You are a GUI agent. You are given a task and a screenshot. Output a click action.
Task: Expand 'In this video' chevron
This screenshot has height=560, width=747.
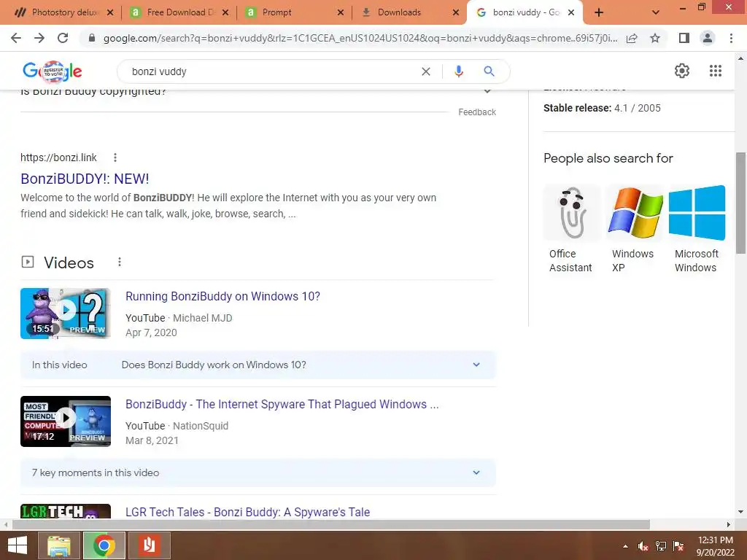pos(476,365)
